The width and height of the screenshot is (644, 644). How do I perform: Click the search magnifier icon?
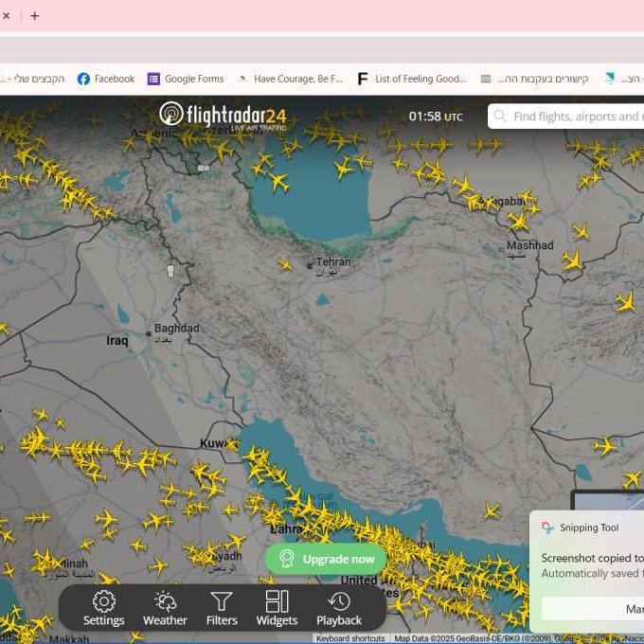click(x=499, y=116)
